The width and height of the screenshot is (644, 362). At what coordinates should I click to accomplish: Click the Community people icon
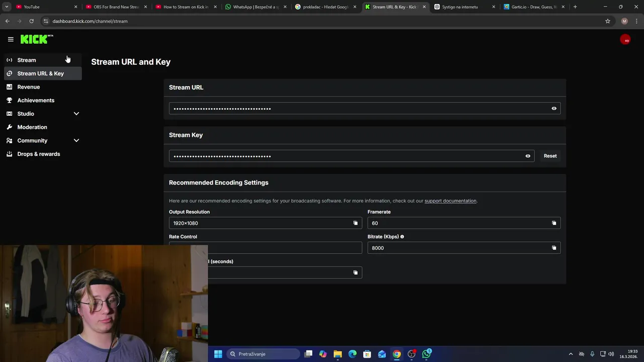pyautogui.click(x=9, y=141)
